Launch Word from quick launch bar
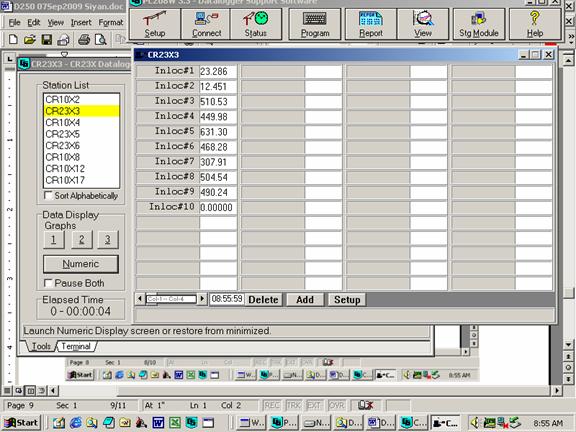Image resolution: width=576 pixels, height=432 pixels. click(x=158, y=423)
